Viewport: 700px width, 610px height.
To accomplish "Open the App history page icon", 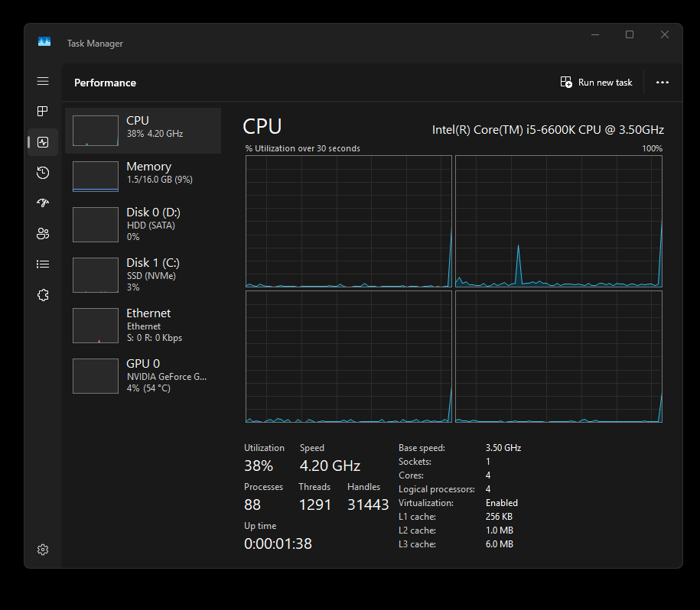I will tap(43, 173).
